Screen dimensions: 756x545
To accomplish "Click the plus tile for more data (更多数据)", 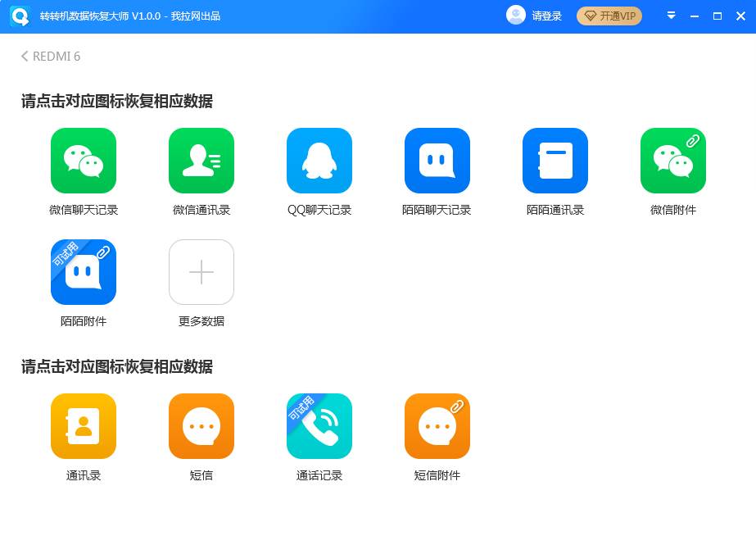I will click(x=201, y=272).
